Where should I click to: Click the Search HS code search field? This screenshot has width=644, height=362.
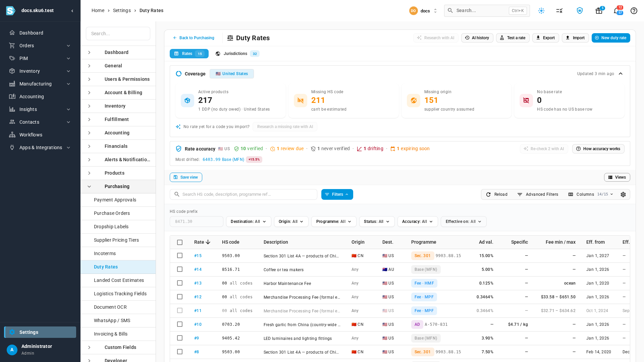click(x=244, y=194)
